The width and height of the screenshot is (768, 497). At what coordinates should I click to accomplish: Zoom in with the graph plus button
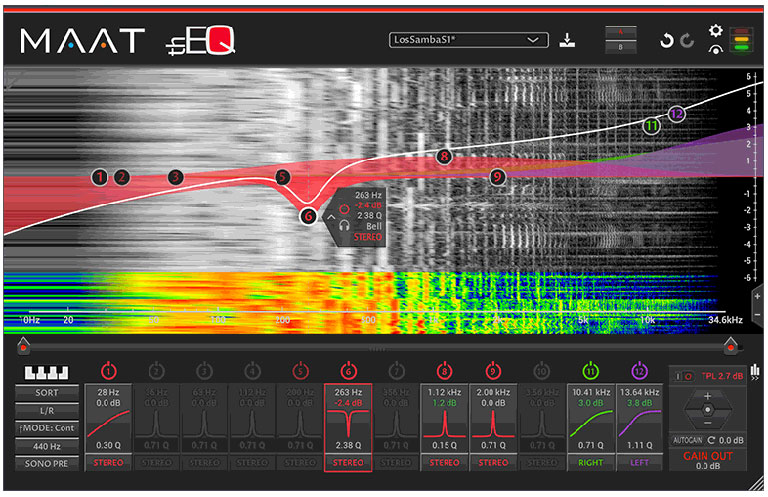[758, 296]
